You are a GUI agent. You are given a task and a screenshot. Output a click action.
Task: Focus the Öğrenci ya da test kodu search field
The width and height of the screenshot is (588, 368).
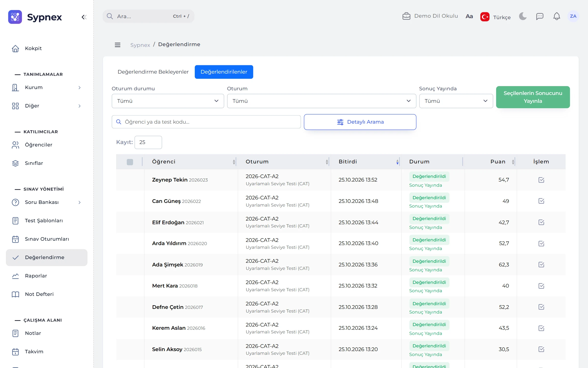pyautogui.click(x=206, y=122)
